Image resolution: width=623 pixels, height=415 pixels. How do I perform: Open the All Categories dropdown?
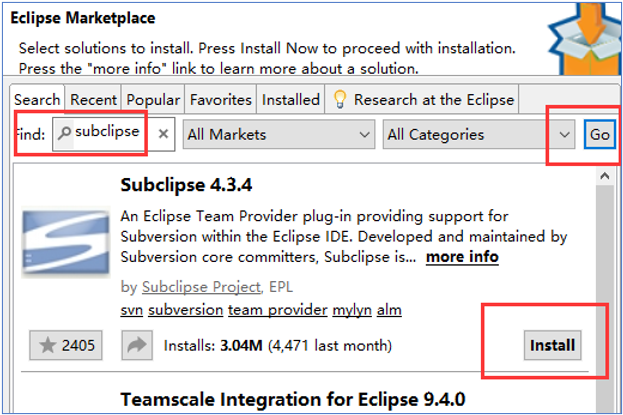click(x=478, y=134)
